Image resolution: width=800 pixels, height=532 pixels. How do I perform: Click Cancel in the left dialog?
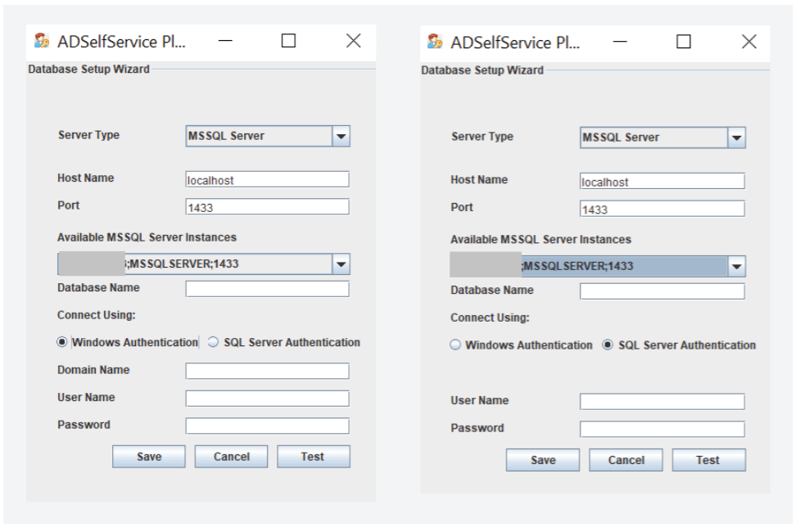233,456
